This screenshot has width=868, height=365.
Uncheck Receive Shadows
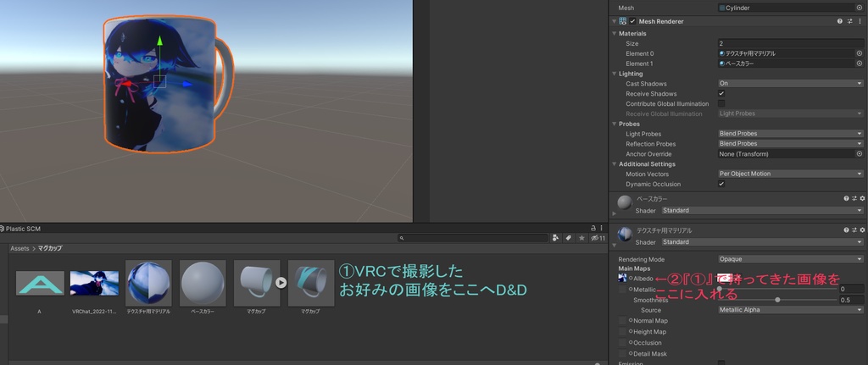pyautogui.click(x=721, y=93)
